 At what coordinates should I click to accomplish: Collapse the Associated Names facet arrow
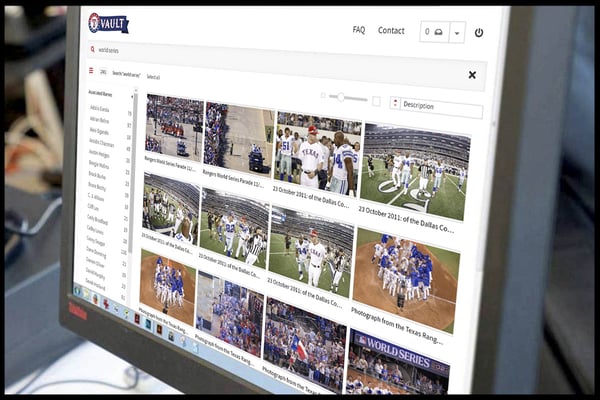coord(132,96)
